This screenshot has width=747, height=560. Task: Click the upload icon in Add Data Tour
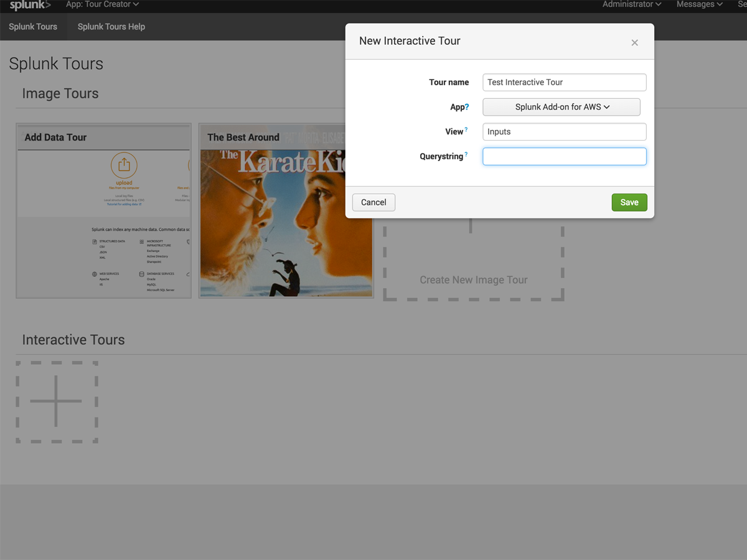pyautogui.click(x=124, y=166)
